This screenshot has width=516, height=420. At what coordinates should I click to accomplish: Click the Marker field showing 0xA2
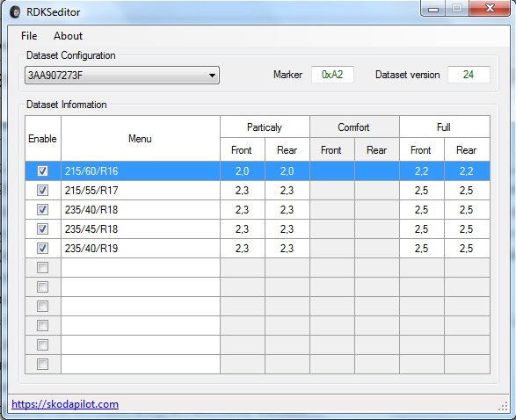(332, 75)
